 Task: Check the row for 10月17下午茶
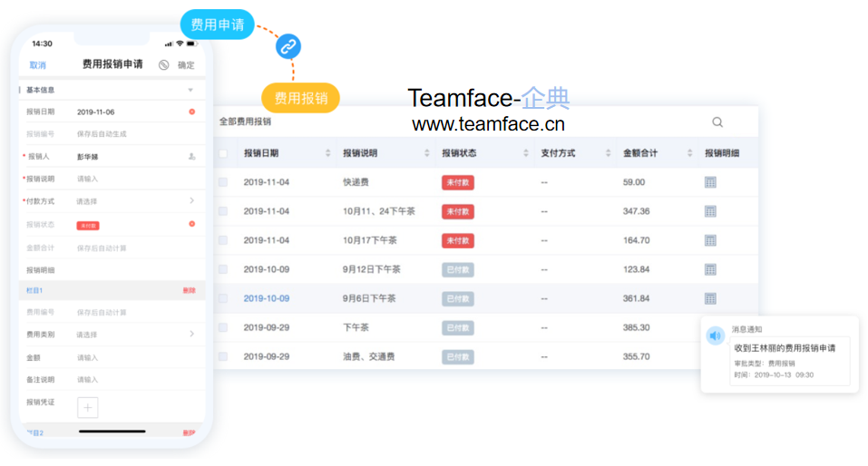coord(223,240)
